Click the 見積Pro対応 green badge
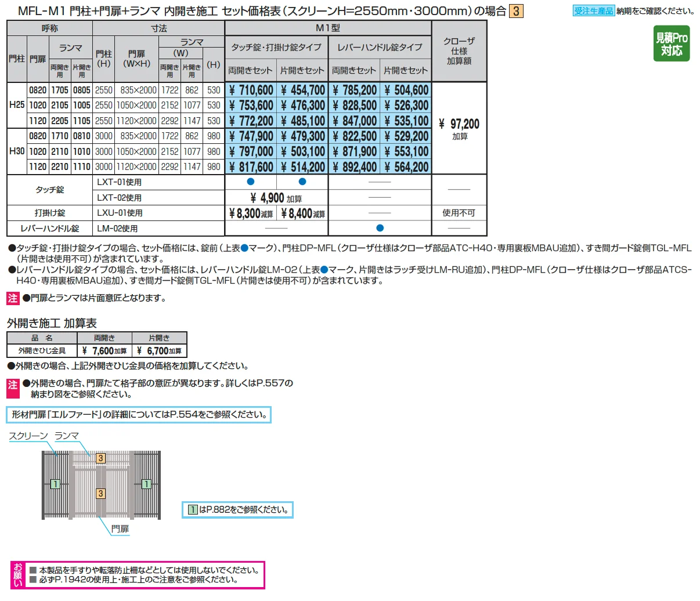This screenshot has height=601, width=700. tap(672, 44)
